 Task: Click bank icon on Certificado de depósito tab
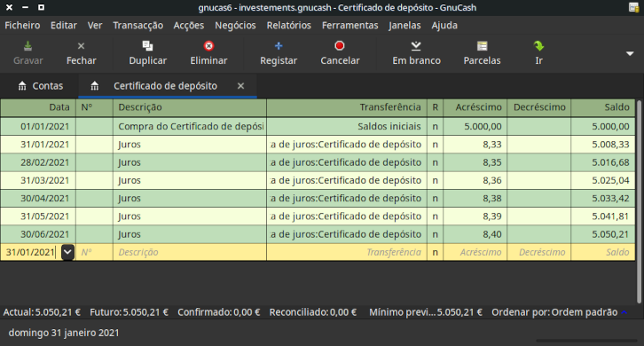(94, 86)
